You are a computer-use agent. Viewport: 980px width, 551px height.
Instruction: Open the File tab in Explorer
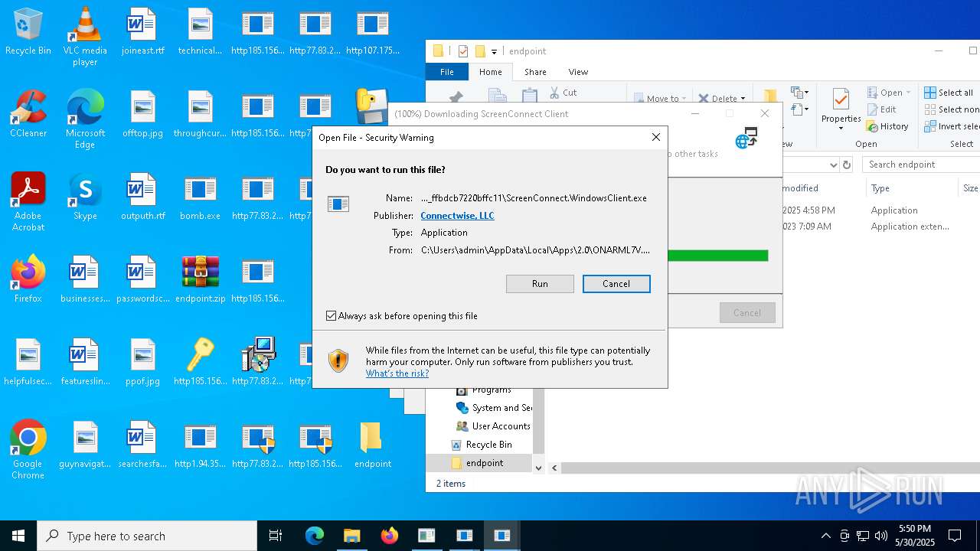tap(447, 72)
